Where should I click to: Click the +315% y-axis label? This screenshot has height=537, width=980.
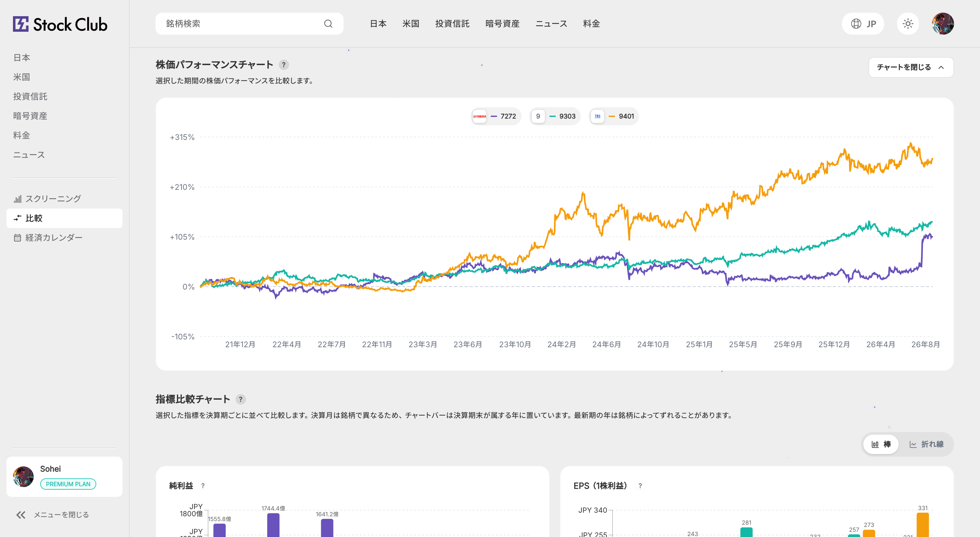click(x=182, y=137)
